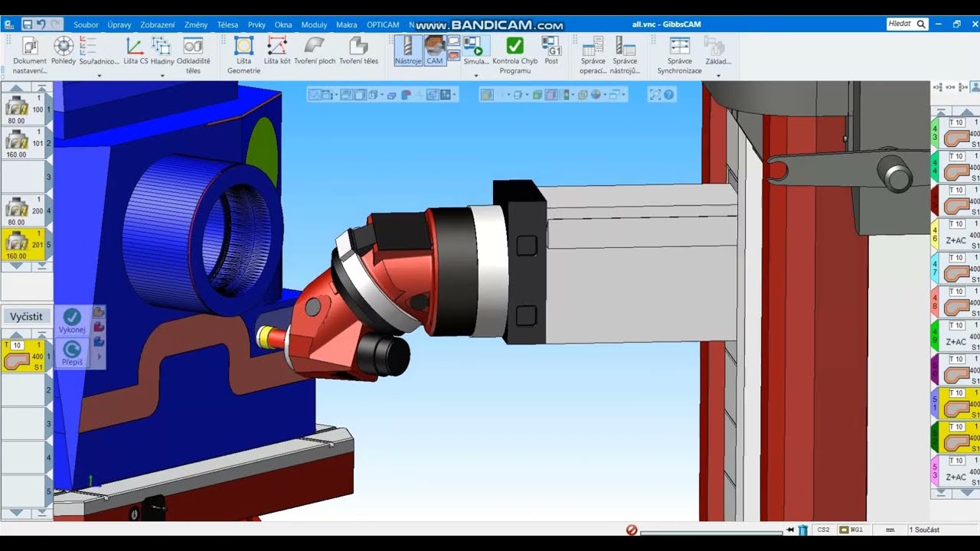The height and width of the screenshot is (551, 980).
Task: Undo the last action in title bar
Action: point(41,24)
